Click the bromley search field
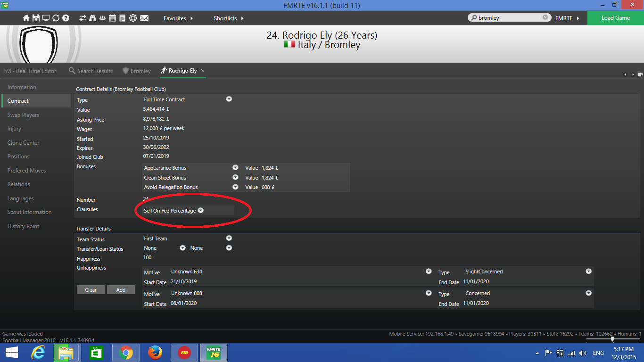The height and width of the screenshot is (362, 644). [509, 17]
